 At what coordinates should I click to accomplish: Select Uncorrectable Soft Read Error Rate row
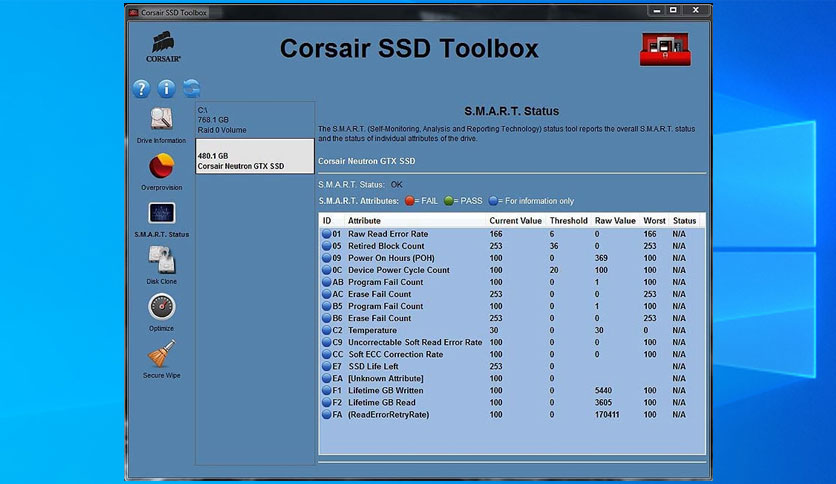512,342
